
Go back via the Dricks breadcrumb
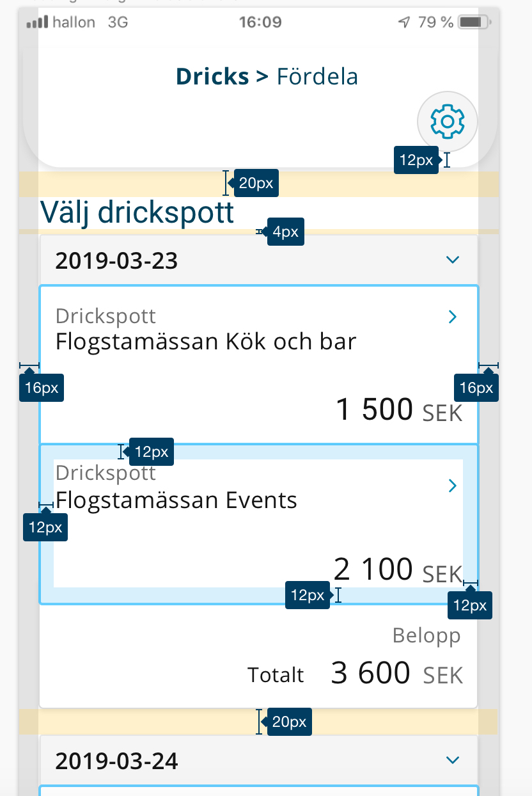tap(212, 77)
